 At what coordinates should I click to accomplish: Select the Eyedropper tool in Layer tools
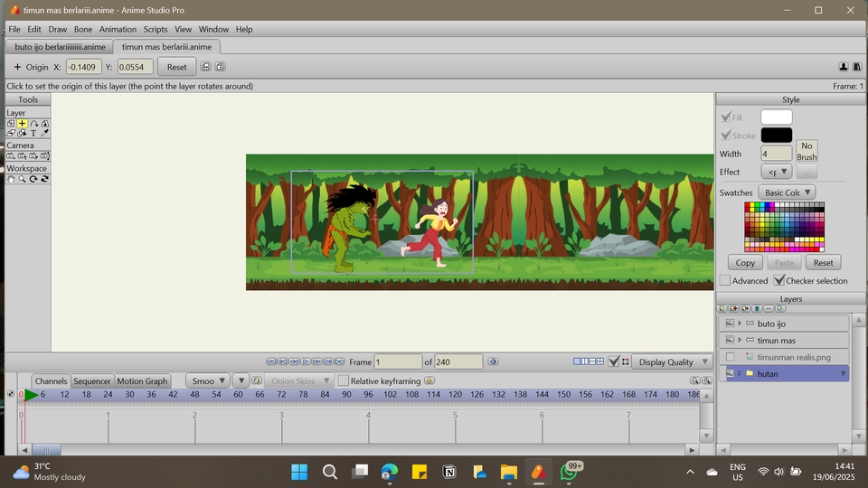click(x=45, y=134)
